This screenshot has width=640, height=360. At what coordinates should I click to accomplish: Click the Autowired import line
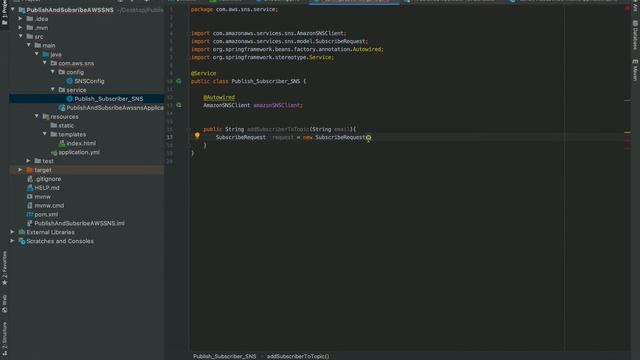[287, 49]
